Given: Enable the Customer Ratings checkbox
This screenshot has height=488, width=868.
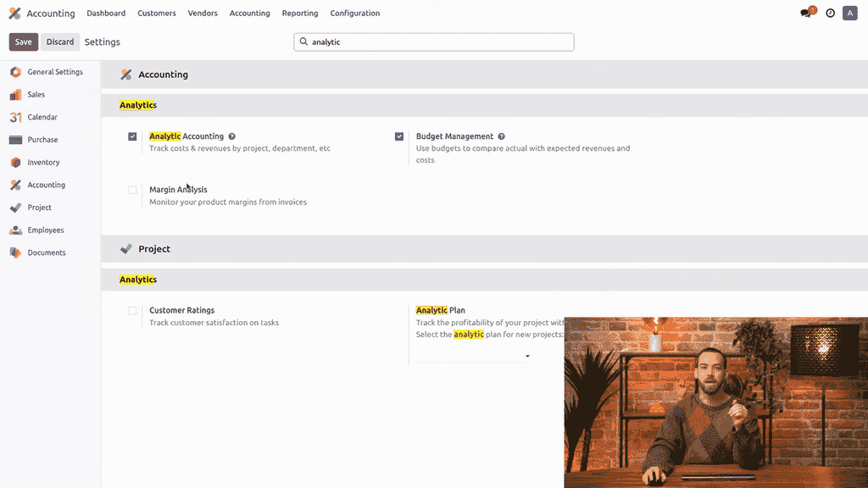Looking at the screenshot, I should 132,311.
